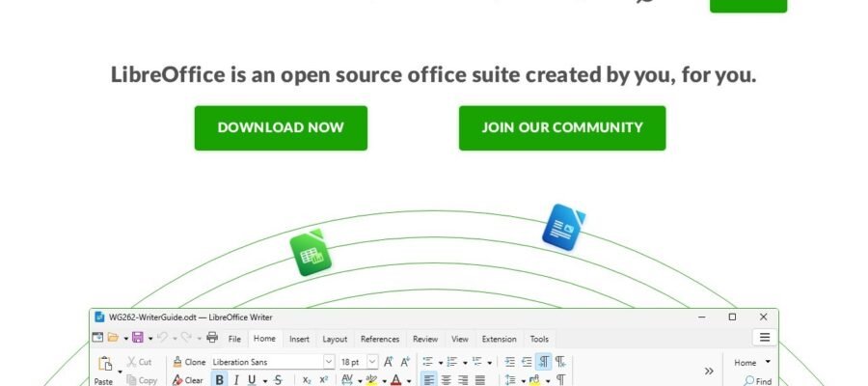This screenshot has height=386, width=868.
Task: Open the File tab
Action: 234,339
